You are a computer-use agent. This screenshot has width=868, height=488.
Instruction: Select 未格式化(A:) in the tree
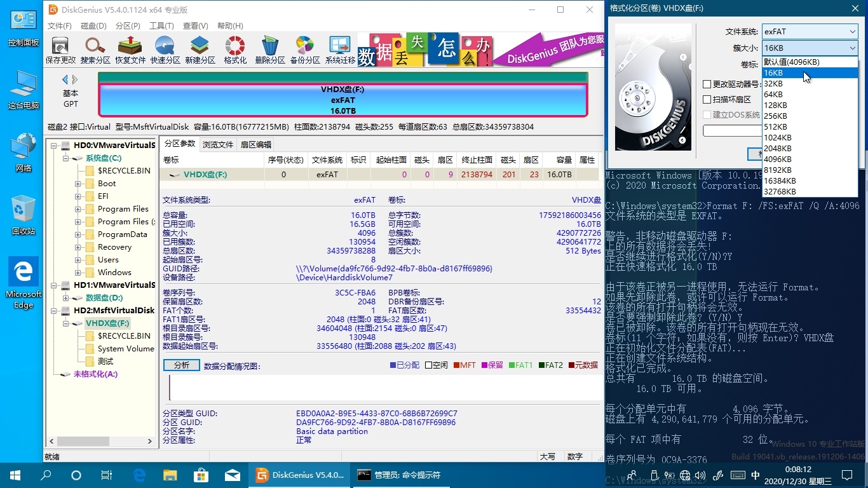tap(95, 374)
